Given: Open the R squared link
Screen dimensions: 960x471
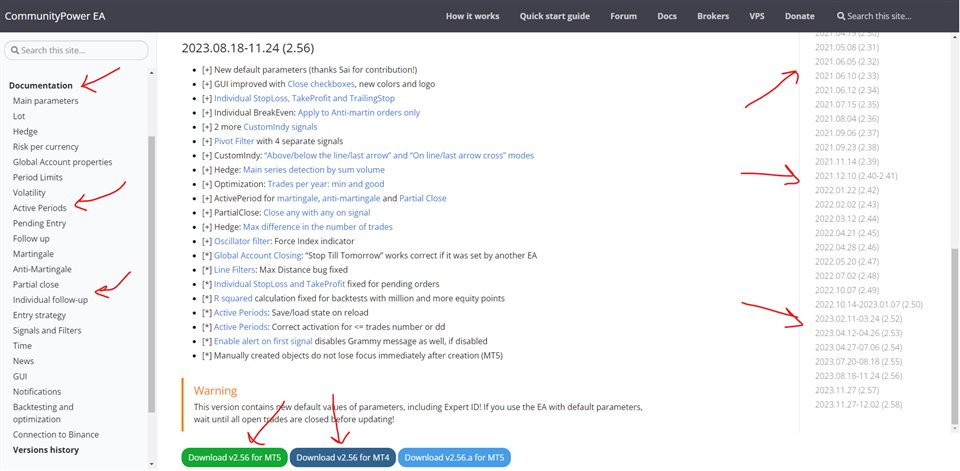Looking at the screenshot, I should point(231,298).
